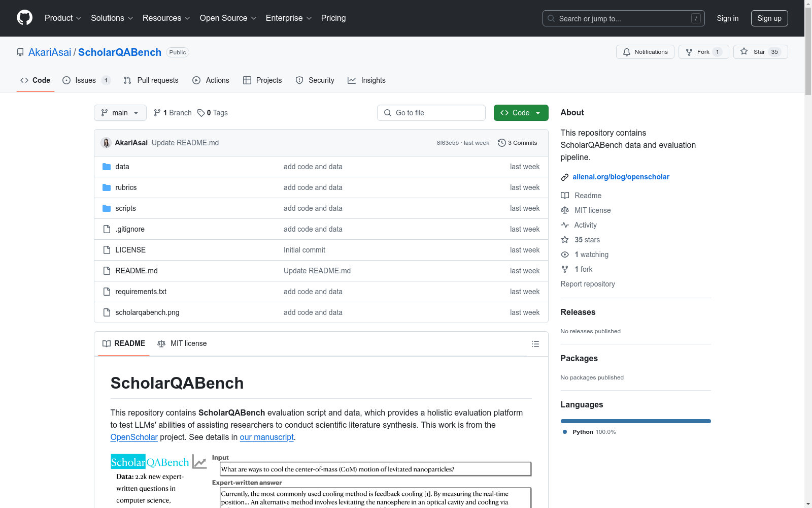Open the scripts folder
This screenshot has height=508, width=812.
click(125, 208)
